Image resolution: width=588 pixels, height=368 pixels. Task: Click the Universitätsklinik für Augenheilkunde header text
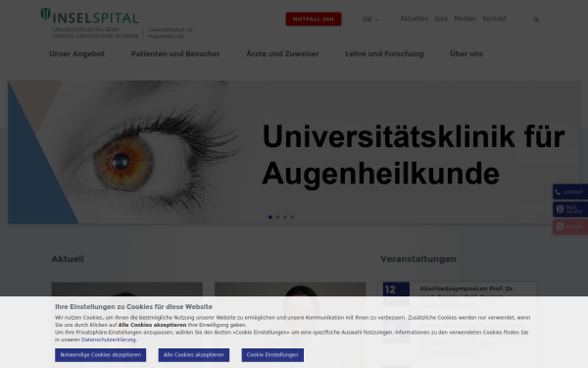click(x=171, y=32)
